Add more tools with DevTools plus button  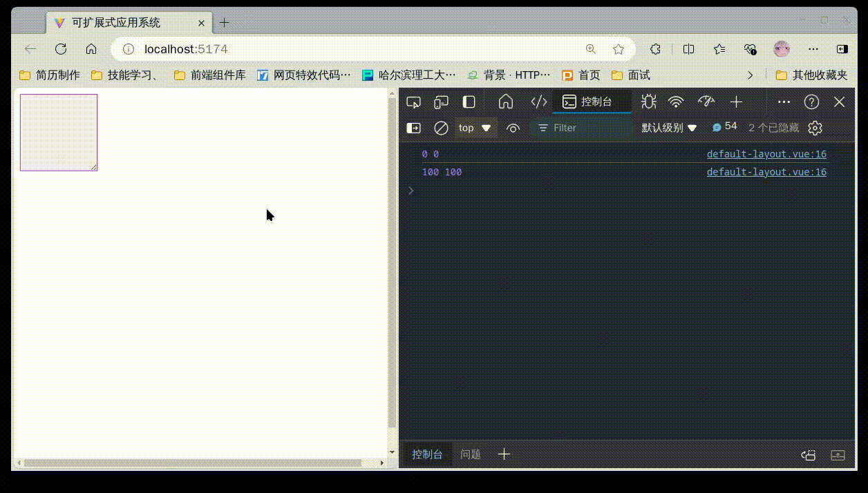pyautogui.click(x=736, y=102)
